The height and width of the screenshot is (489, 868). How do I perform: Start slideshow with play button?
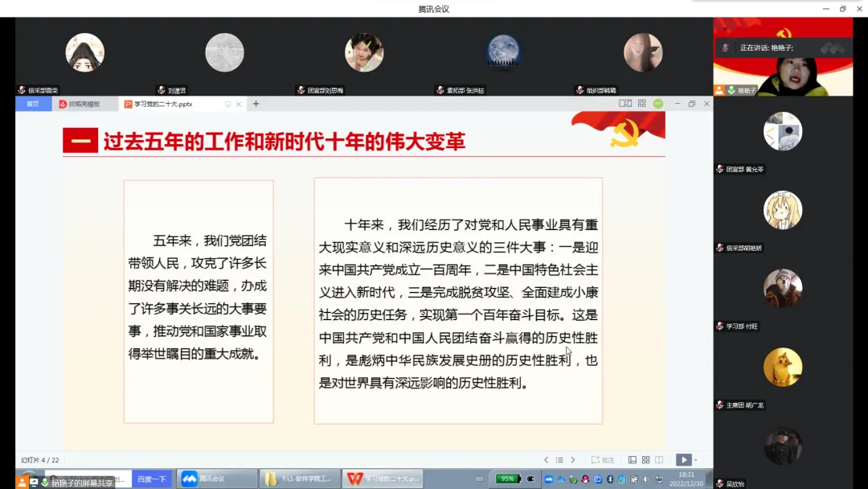click(x=684, y=460)
